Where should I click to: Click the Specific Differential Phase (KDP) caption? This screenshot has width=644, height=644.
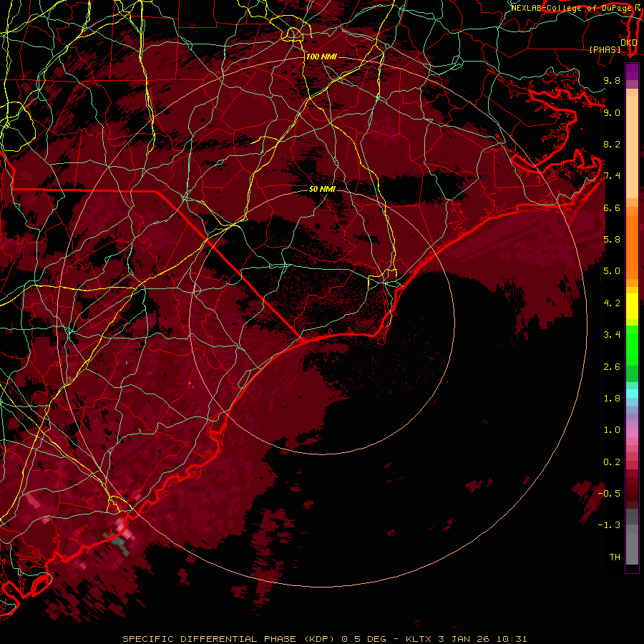pyautogui.click(x=324, y=639)
